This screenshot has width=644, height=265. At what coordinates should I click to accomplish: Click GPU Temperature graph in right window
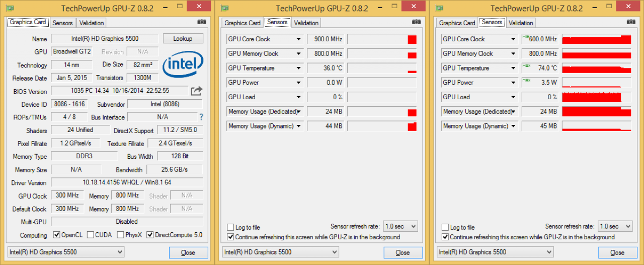click(x=597, y=69)
